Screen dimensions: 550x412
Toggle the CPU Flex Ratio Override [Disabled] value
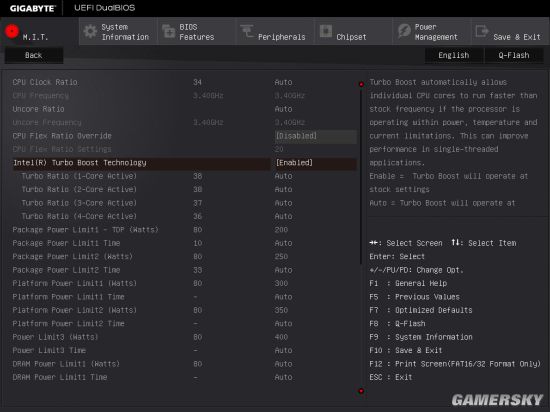click(316, 136)
